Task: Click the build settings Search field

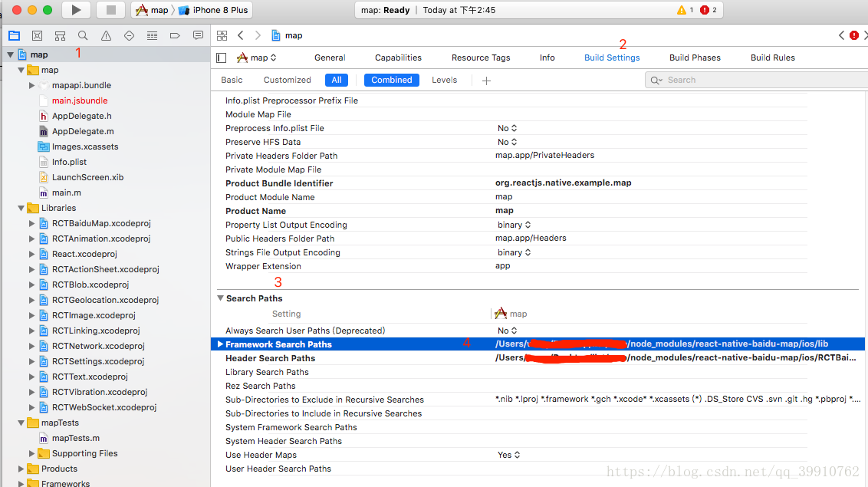Action: coord(756,81)
